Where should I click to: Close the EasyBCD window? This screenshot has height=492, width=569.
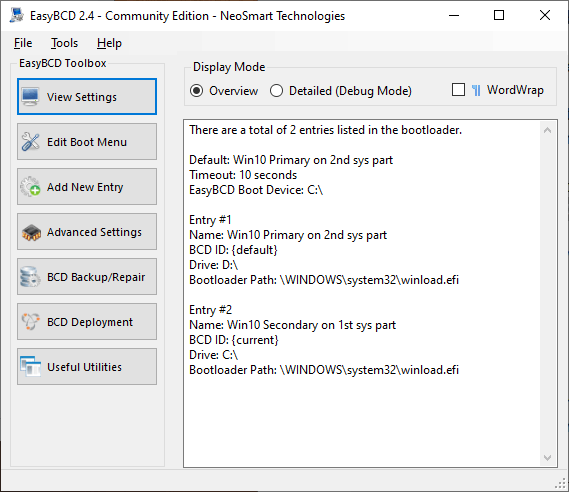click(545, 15)
